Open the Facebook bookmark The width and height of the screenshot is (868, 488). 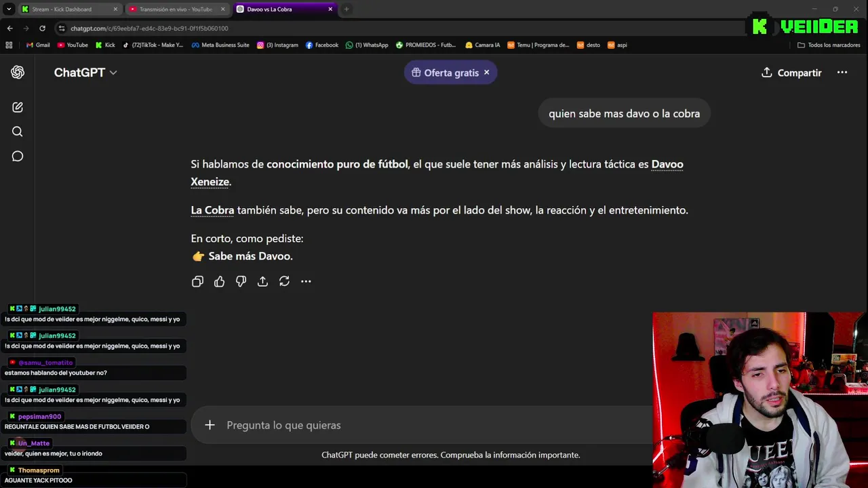[x=322, y=45]
